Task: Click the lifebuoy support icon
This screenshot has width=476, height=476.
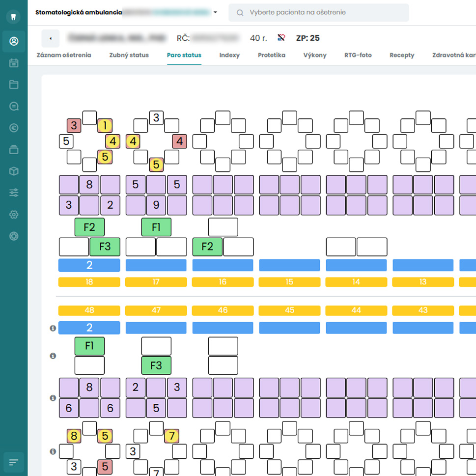Action: pyautogui.click(x=14, y=236)
